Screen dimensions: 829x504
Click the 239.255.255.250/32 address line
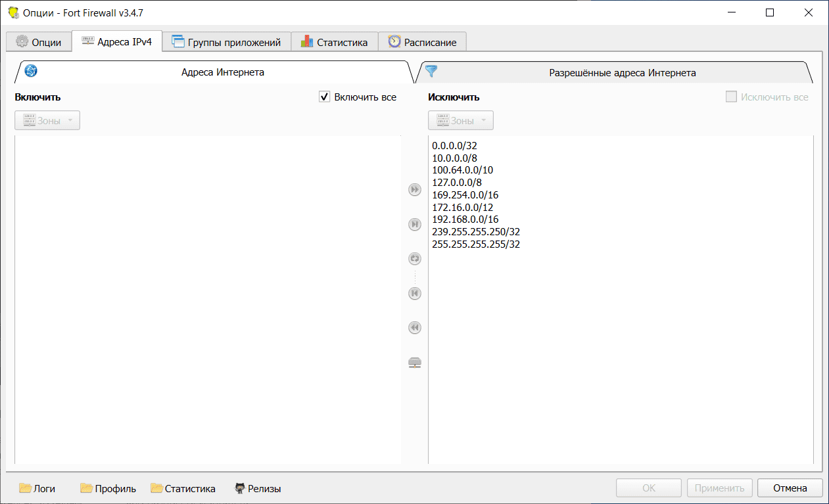coord(476,232)
